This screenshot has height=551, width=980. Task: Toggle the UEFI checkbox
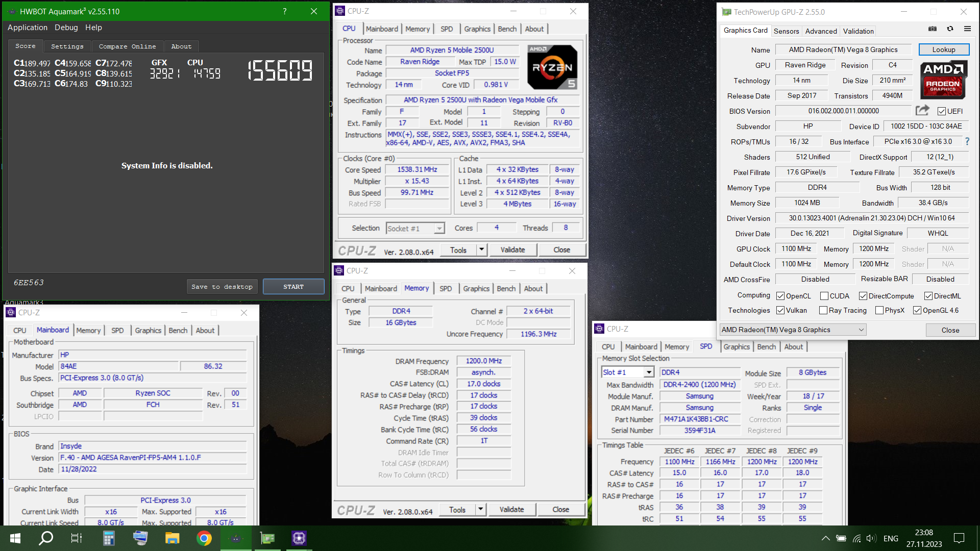point(942,111)
